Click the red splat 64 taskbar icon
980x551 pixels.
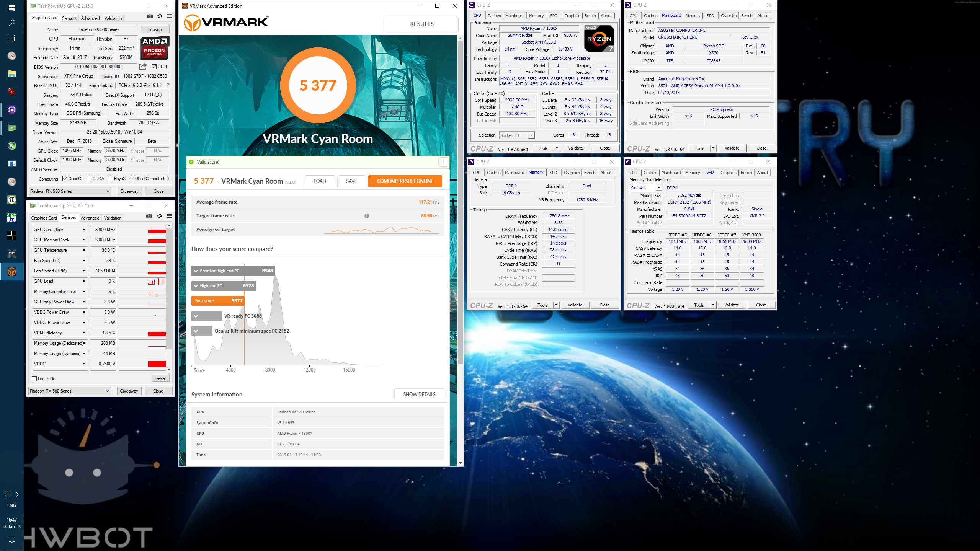pos(11,92)
